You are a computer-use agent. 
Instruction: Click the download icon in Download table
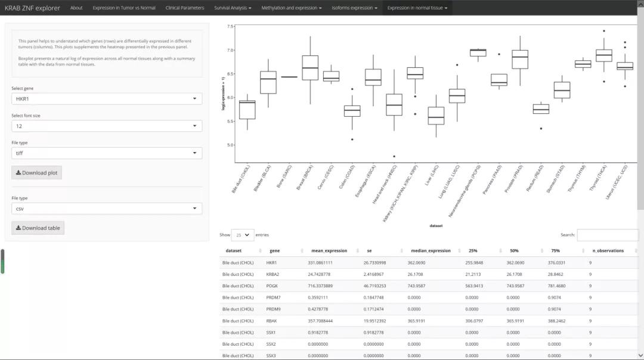18,228
